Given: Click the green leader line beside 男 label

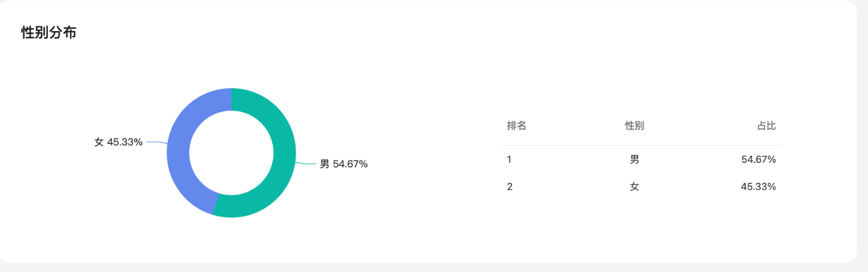Looking at the screenshot, I should click(x=306, y=163).
